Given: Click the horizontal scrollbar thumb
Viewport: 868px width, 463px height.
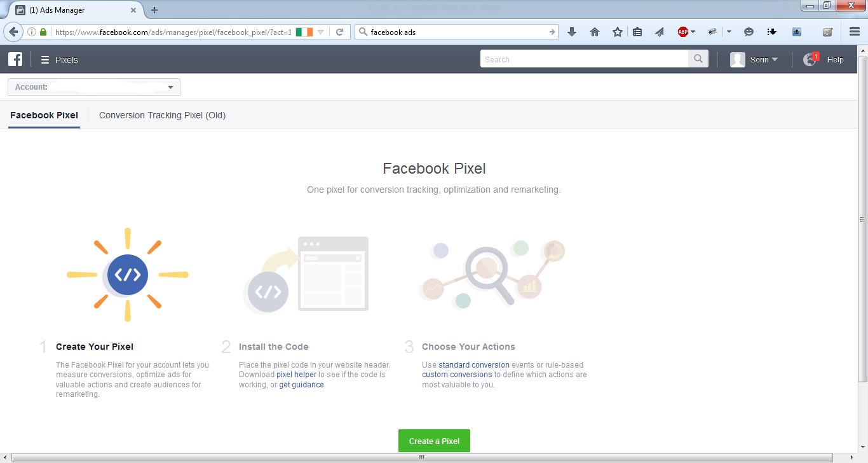Looking at the screenshot, I should coord(421,458).
